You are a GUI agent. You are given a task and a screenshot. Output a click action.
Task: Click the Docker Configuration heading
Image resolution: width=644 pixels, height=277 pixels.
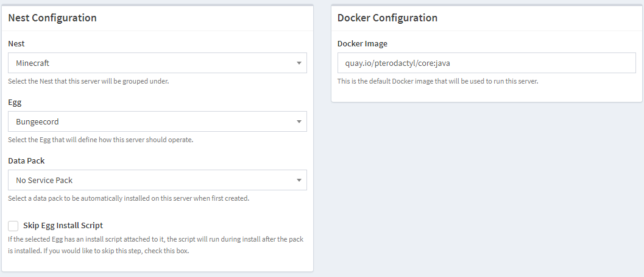[387, 18]
